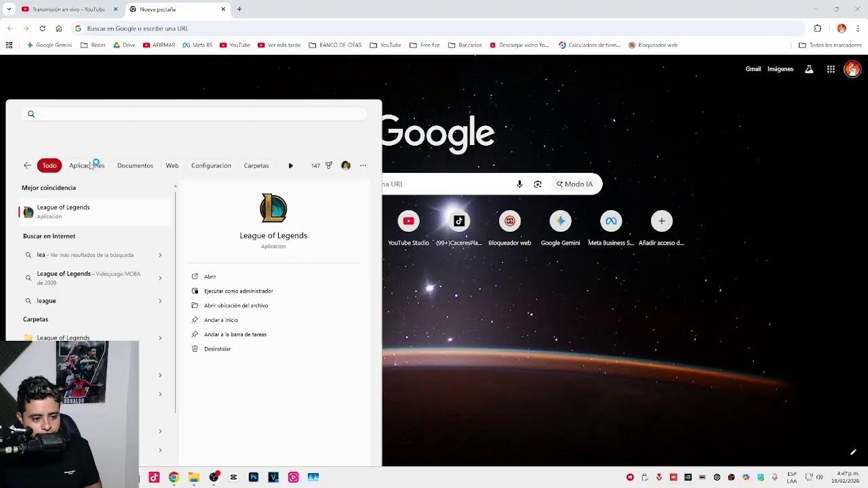Open the Google Gemini bookmark

click(x=49, y=45)
